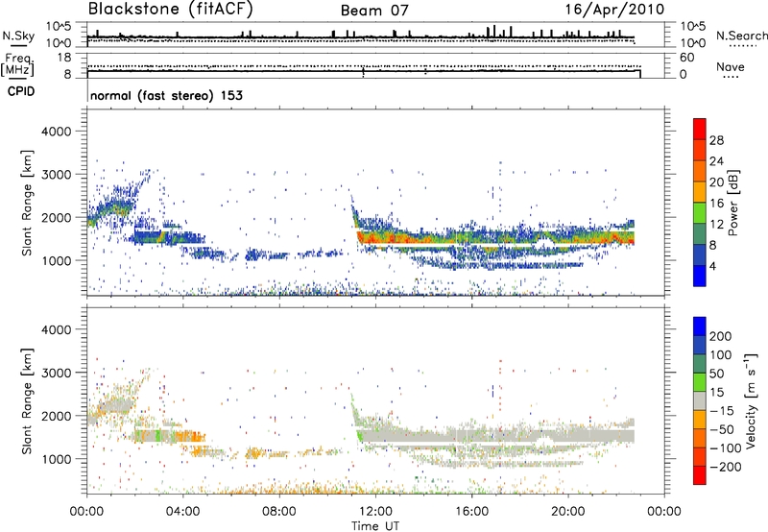
Task: Click the '20:00' time axis label
Action: pos(567,512)
